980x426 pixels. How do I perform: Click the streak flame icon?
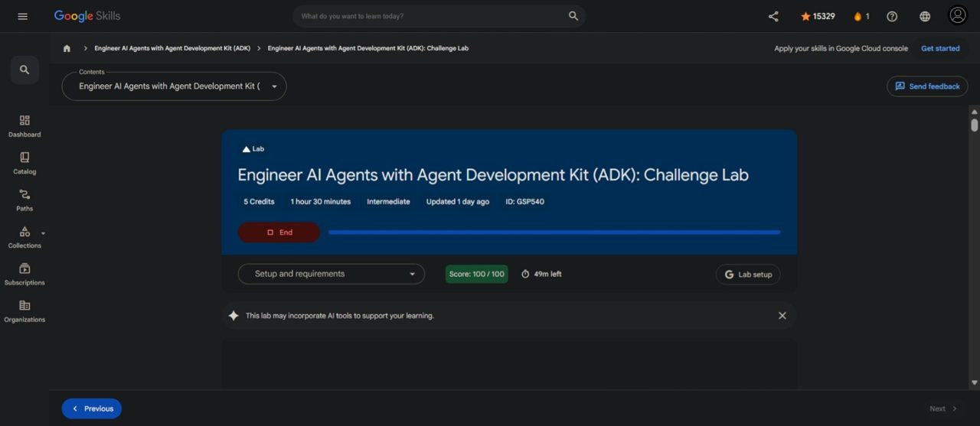coord(857,16)
